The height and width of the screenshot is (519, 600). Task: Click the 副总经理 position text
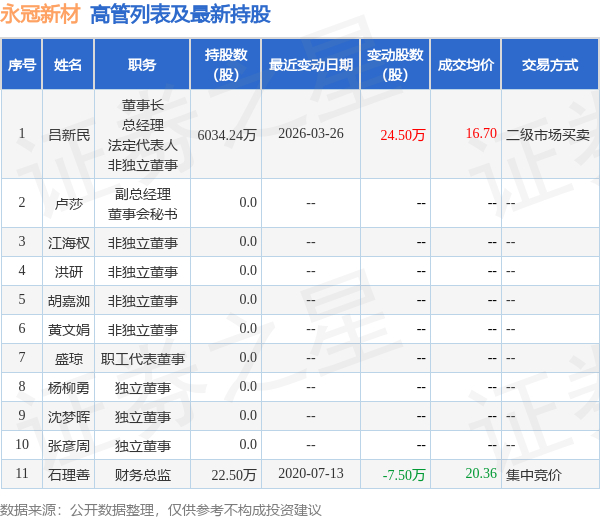pos(143,194)
